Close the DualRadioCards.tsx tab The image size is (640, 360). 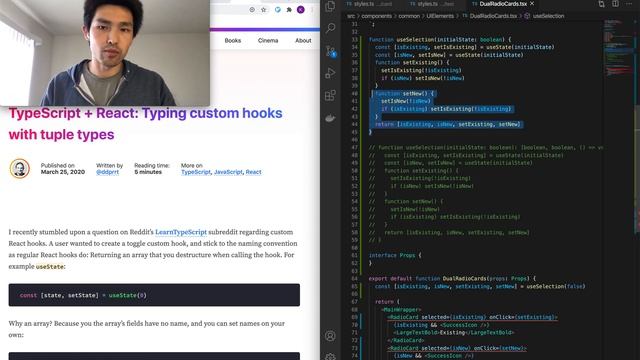coord(532,4)
